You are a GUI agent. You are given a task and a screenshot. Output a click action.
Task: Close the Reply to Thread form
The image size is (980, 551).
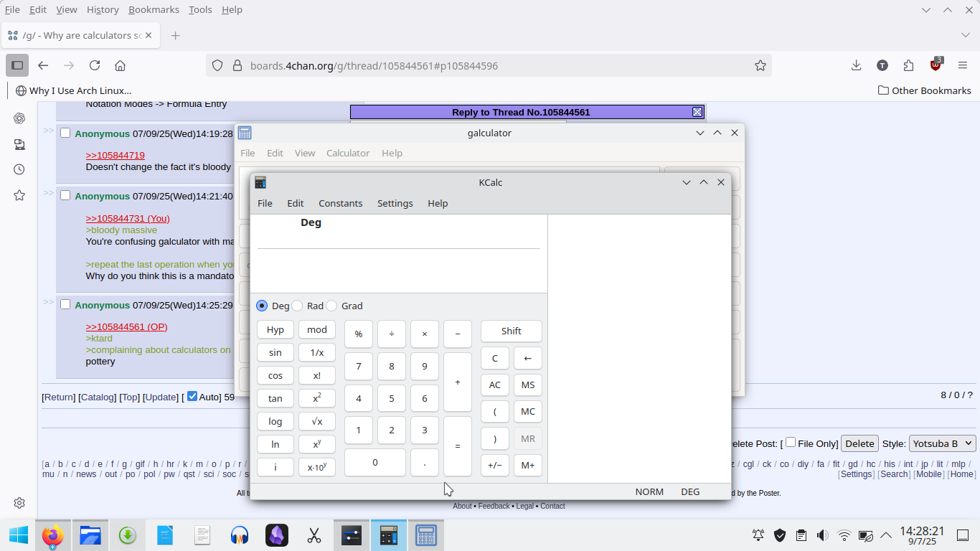(697, 112)
